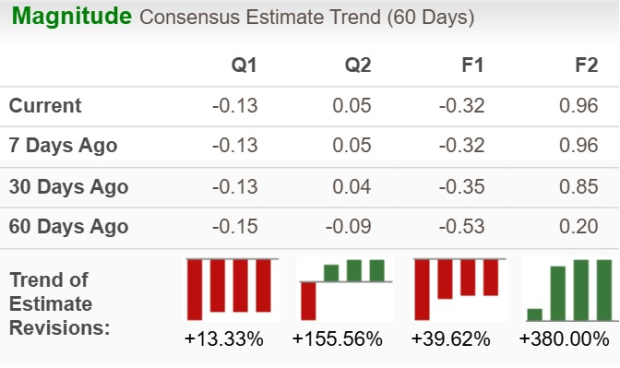The height and width of the screenshot is (368, 620).
Task: Click the Q1 estimate revisions bar chart
Action: click(x=232, y=289)
